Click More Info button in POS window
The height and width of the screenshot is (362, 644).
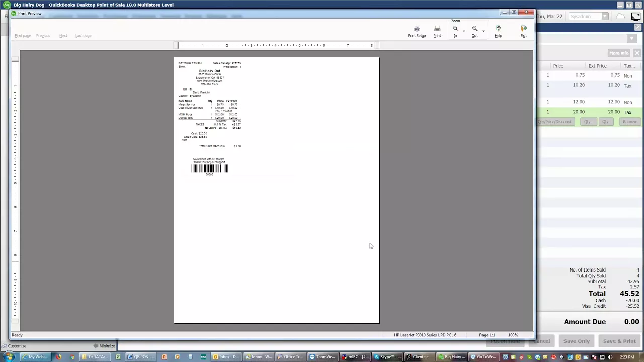(x=619, y=53)
